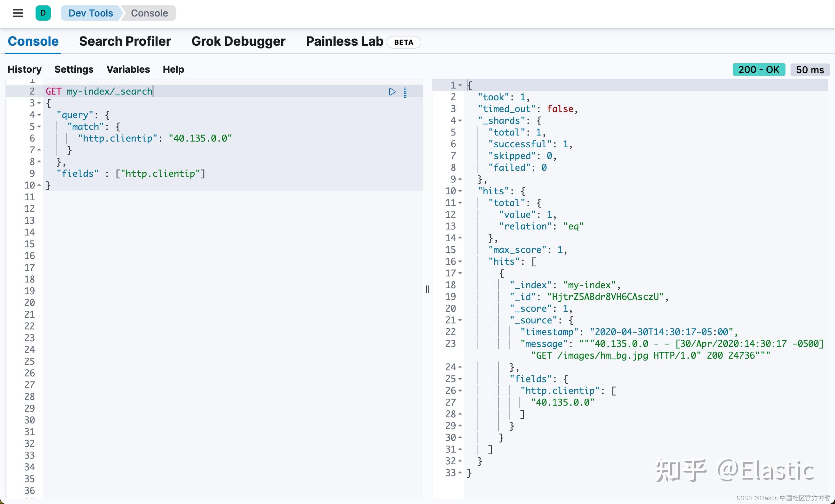
Task: Open the console Settings menu
Action: [x=74, y=70]
